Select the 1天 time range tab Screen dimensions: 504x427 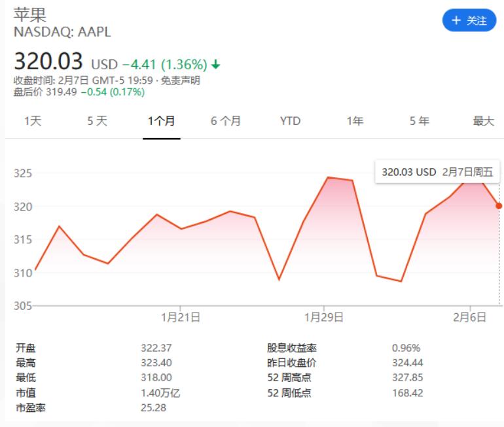(33, 121)
